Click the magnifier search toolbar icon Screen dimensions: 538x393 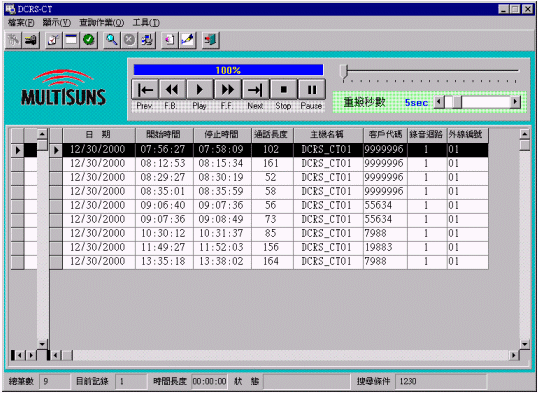pyautogui.click(x=111, y=40)
